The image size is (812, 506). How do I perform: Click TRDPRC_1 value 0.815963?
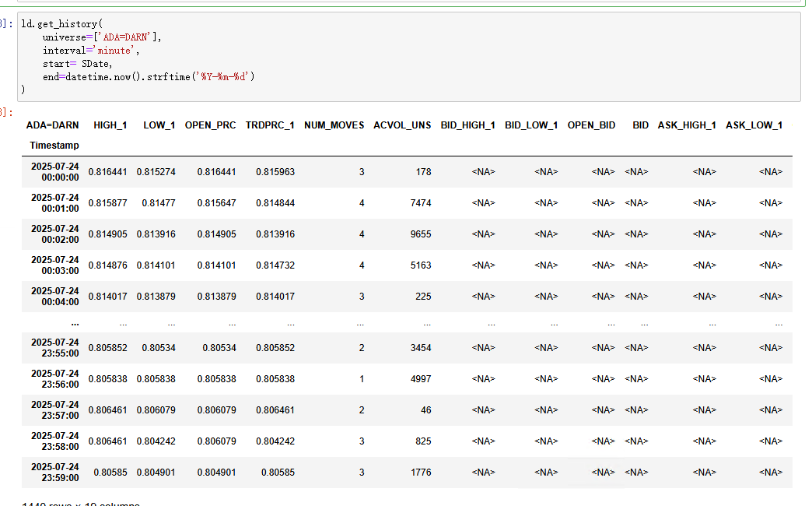[x=275, y=172]
